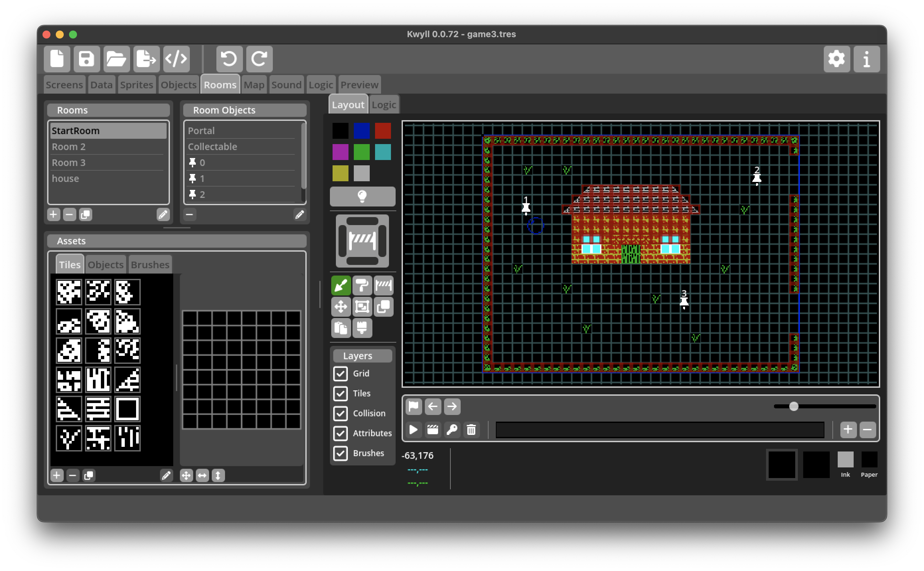This screenshot has height=571, width=924.
Task: Select the move tool in layout toolbar
Action: (x=341, y=306)
